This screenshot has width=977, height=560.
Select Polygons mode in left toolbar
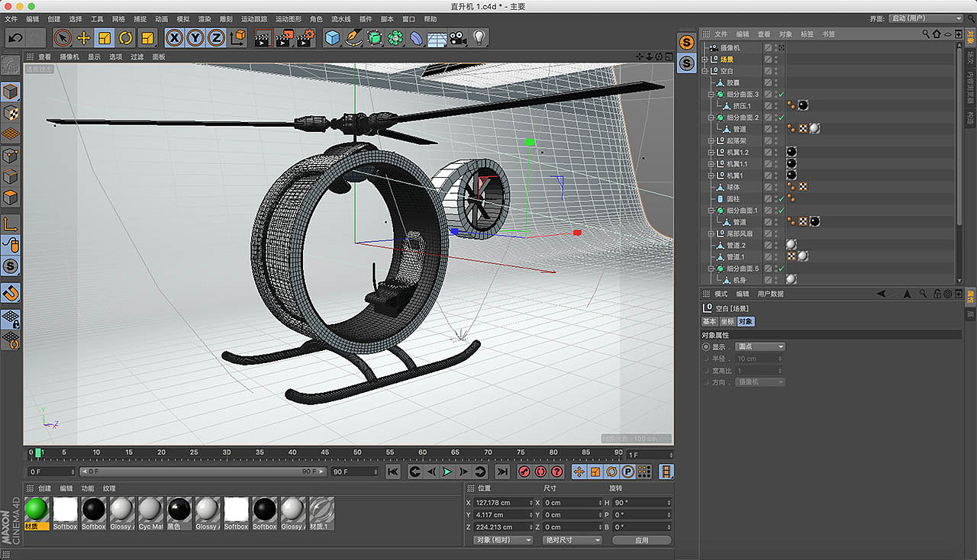click(11, 198)
